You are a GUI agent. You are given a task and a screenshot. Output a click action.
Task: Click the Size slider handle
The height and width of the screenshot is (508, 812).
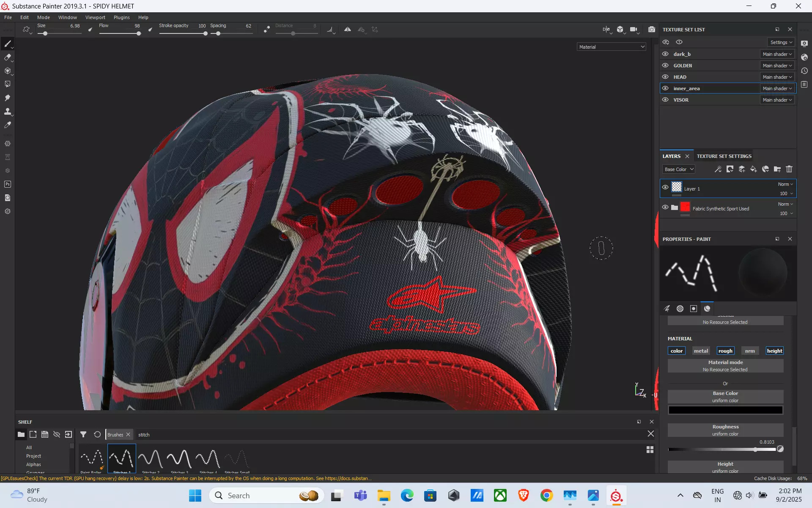(45, 33)
